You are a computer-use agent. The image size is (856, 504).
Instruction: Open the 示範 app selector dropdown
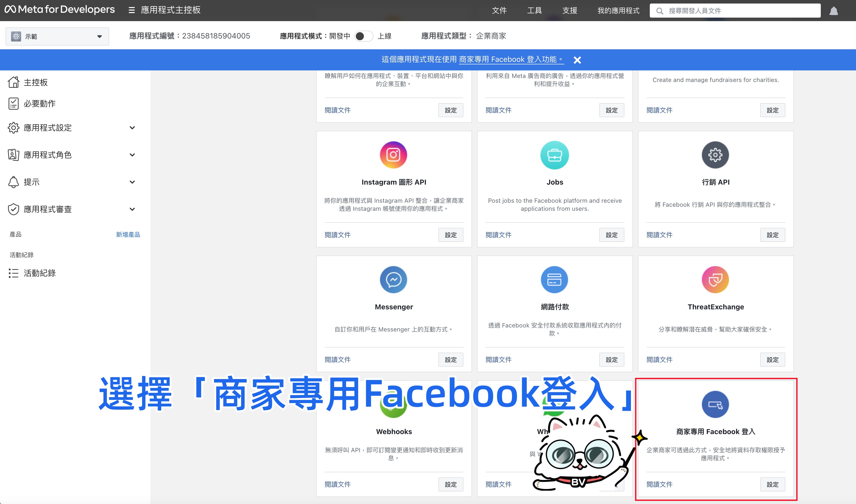pos(57,36)
